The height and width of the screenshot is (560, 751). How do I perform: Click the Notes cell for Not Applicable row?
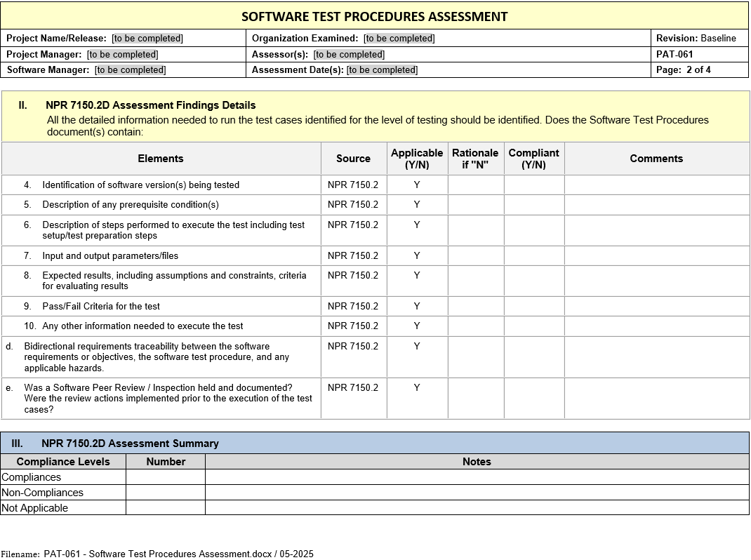click(x=477, y=507)
